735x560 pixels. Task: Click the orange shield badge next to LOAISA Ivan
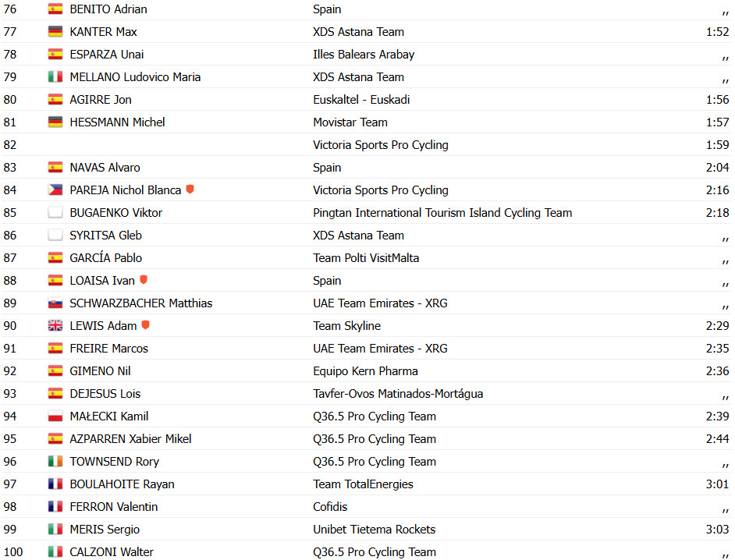(144, 279)
